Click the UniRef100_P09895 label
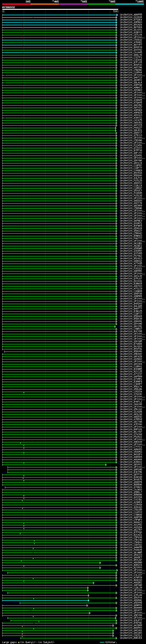This screenshot has height=644, width=146. coord(131,193)
